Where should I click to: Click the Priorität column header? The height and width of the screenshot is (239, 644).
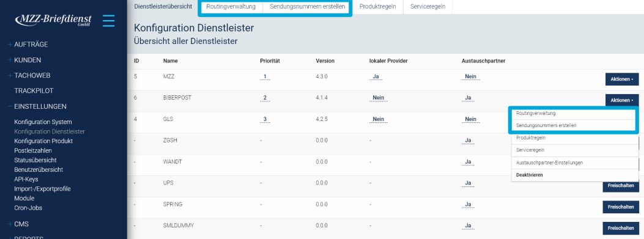click(270, 61)
